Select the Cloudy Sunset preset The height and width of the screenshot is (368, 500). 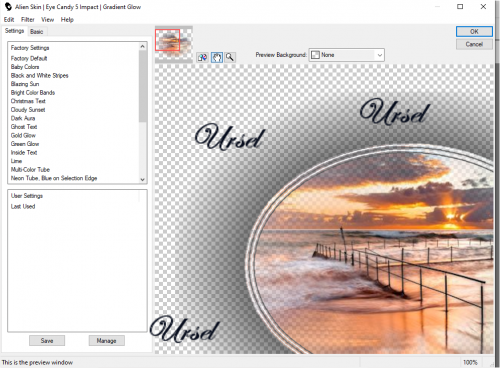click(x=28, y=110)
